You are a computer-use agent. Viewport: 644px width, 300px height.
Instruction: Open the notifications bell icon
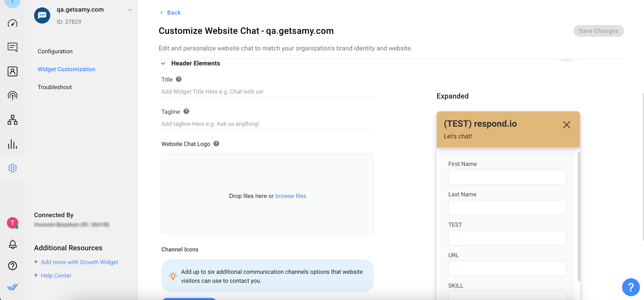pyautogui.click(x=13, y=244)
